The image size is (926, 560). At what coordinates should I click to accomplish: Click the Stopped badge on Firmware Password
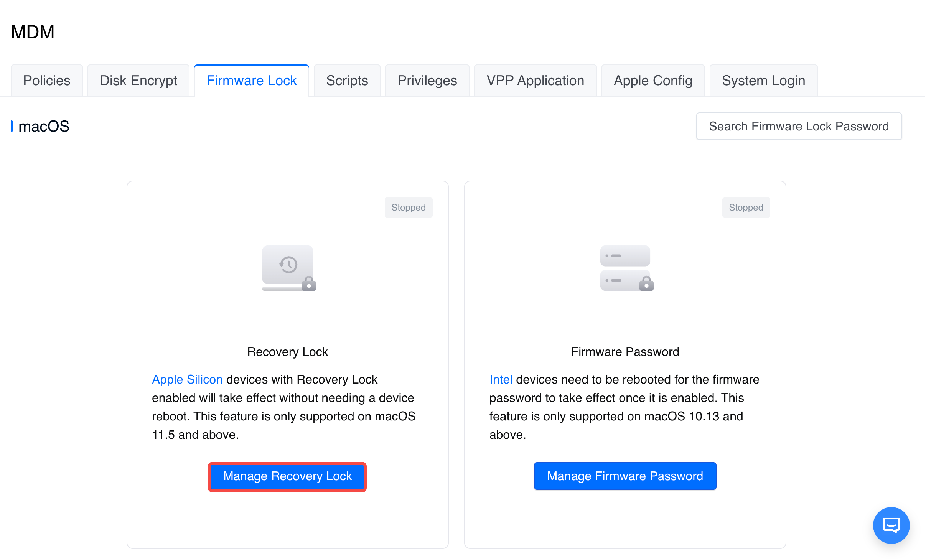click(746, 208)
